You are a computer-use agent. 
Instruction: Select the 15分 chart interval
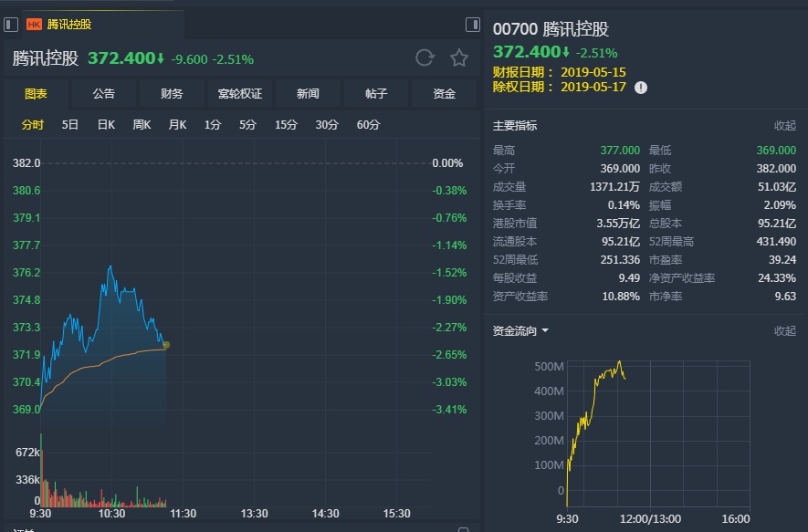(286, 125)
